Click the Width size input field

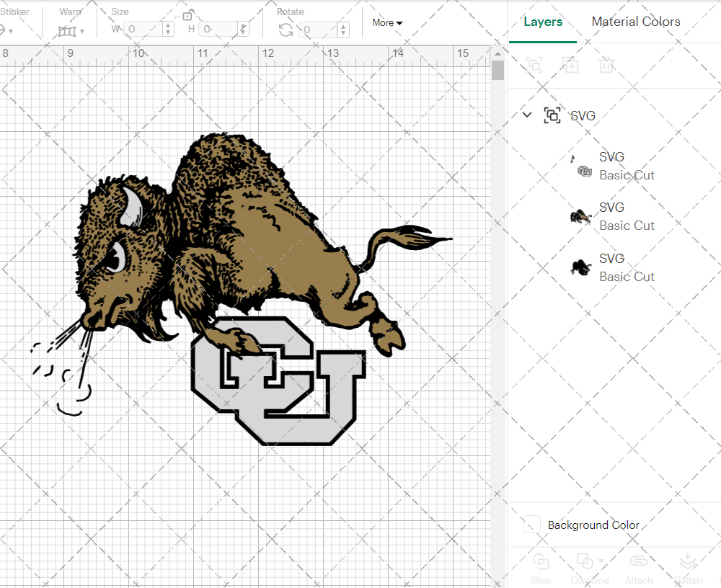(x=144, y=29)
